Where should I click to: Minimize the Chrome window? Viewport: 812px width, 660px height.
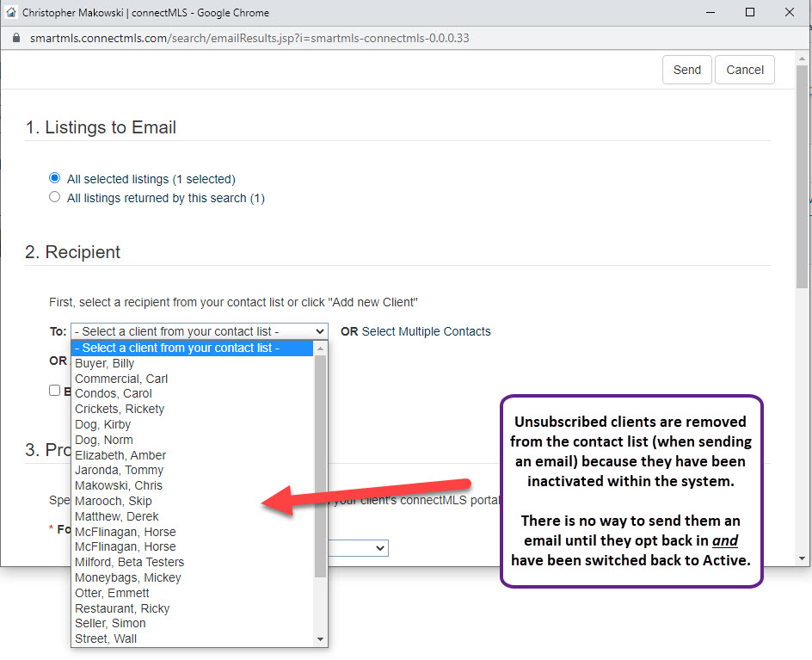point(710,12)
